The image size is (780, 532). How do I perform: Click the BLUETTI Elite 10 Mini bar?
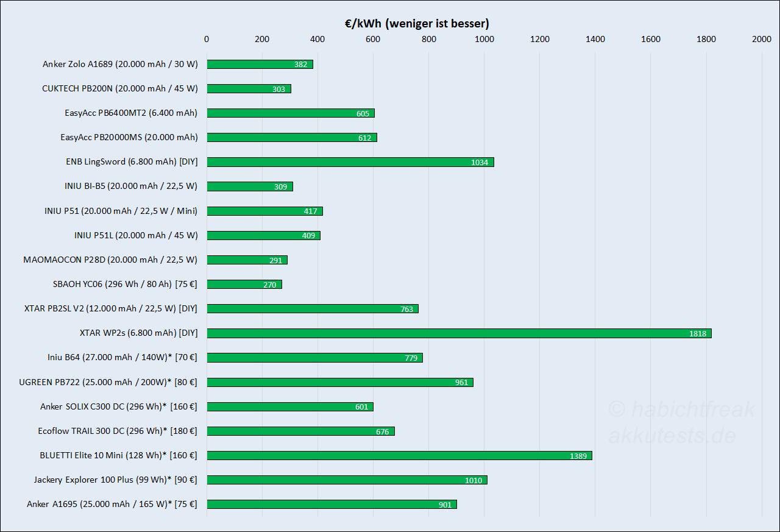point(399,455)
